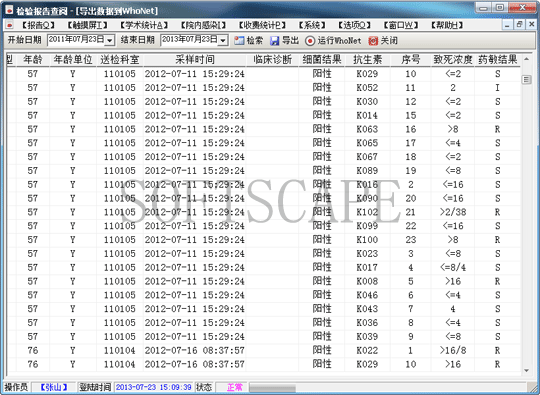The width and height of the screenshot is (540, 395).
Task: Open the start date dropdown arrow
Action: click(110, 41)
